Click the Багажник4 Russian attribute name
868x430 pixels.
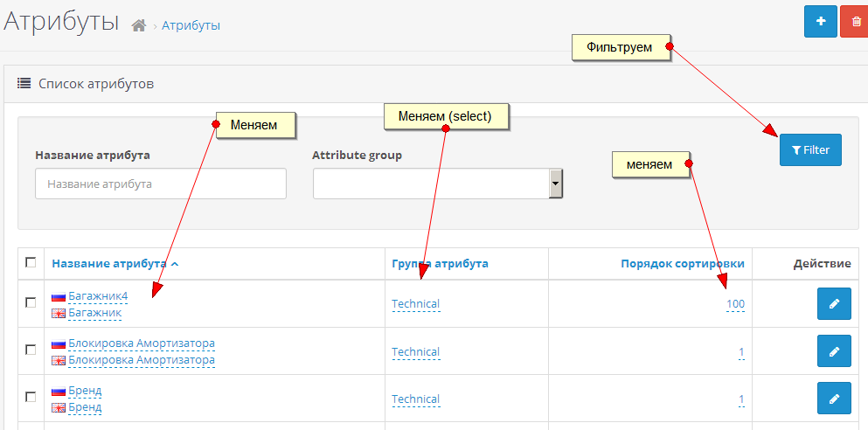[98, 296]
